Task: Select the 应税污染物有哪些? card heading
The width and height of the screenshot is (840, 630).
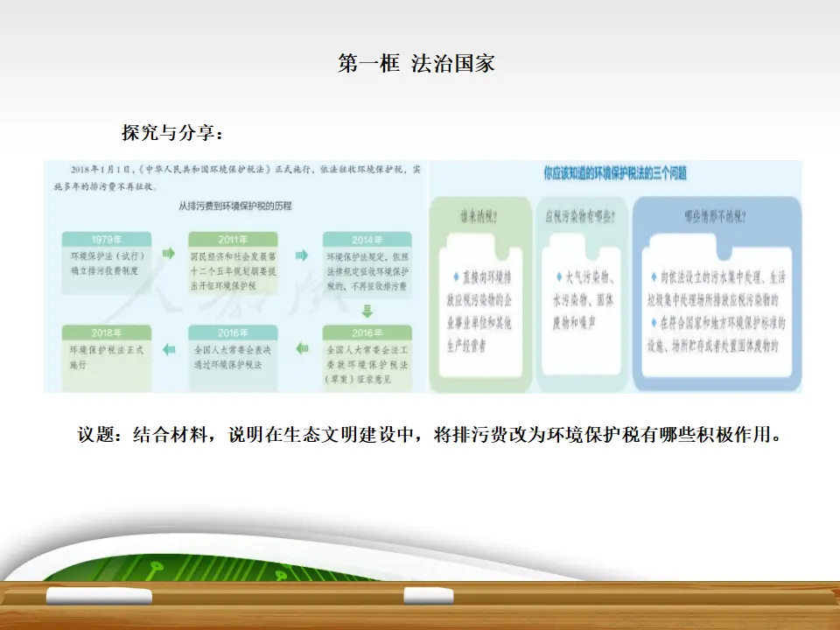Action: tap(580, 216)
